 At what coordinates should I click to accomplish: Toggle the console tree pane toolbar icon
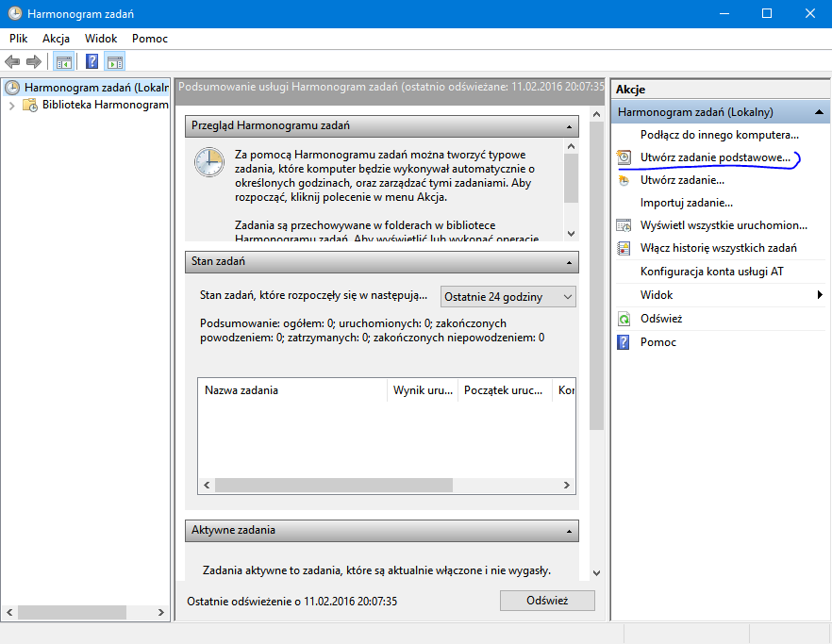point(63,62)
